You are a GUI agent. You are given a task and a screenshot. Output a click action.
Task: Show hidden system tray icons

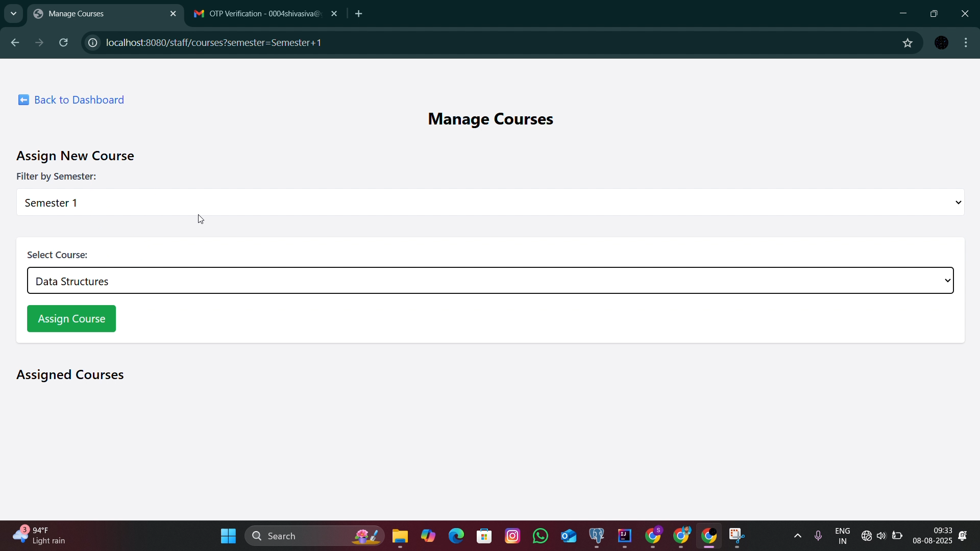coord(798,536)
